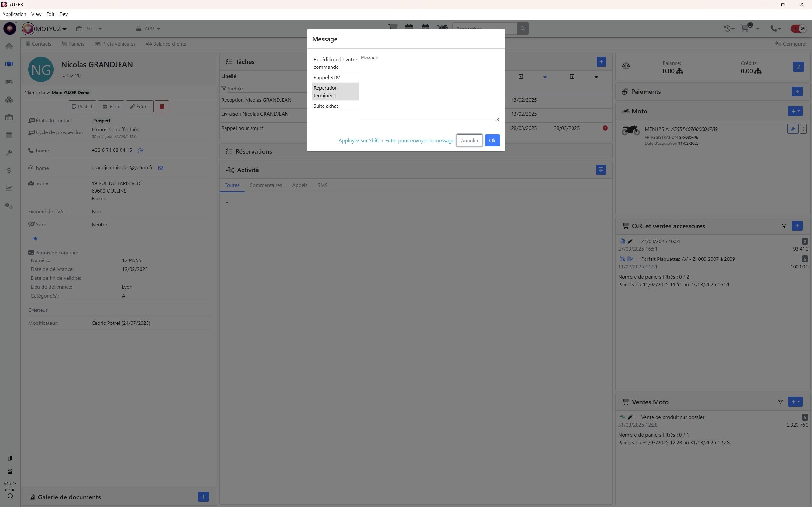Select 'Réparation terminée :' message template
812x507 pixels.
click(335, 92)
